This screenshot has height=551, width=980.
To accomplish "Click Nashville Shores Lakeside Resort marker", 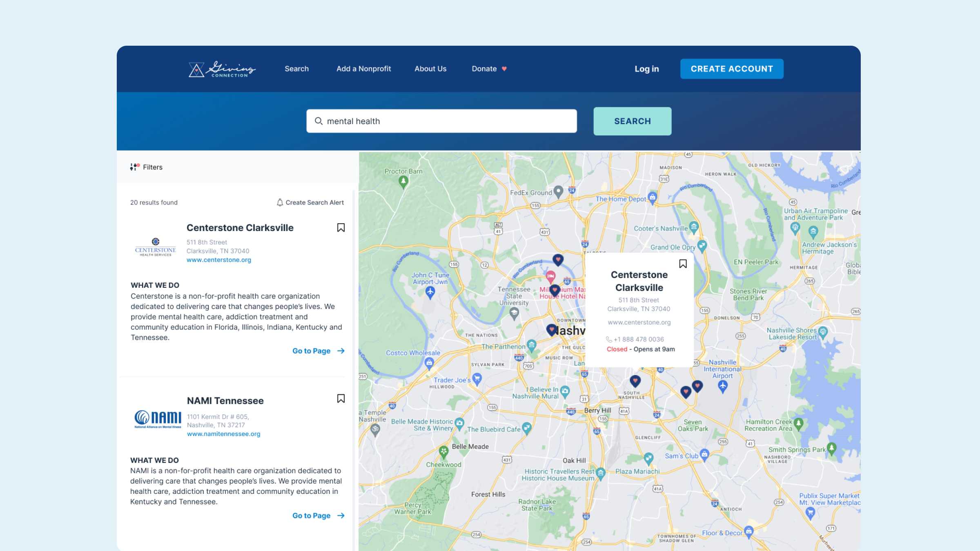I will (x=823, y=332).
